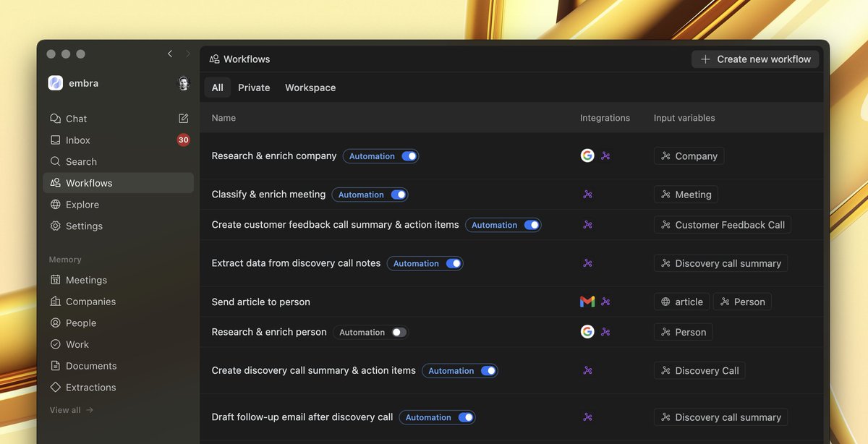Toggle automation for Create customer feedback call summary
The width and height of the screenshot is (868, 444).
(x=532, y=225)
